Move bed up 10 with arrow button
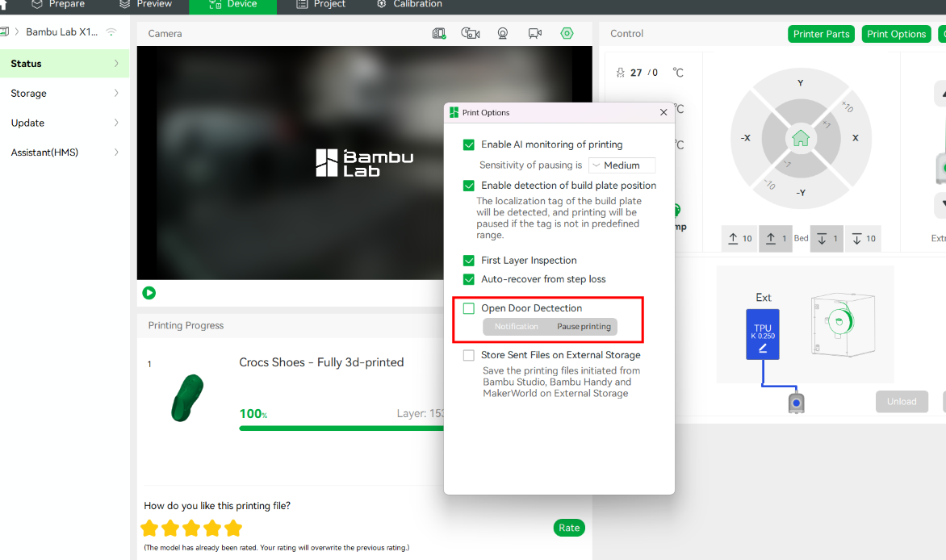946x560 pixels. pos(739,238)
